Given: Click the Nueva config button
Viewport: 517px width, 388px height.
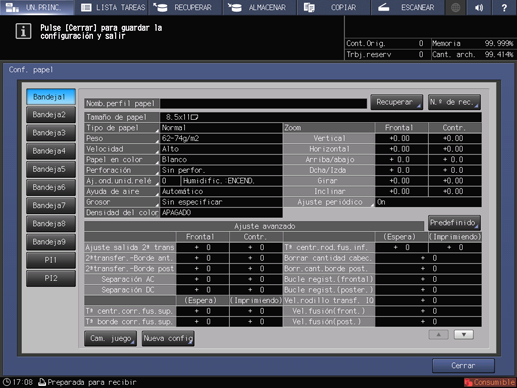Looking at the screenshot, I should tap(168, 338).
